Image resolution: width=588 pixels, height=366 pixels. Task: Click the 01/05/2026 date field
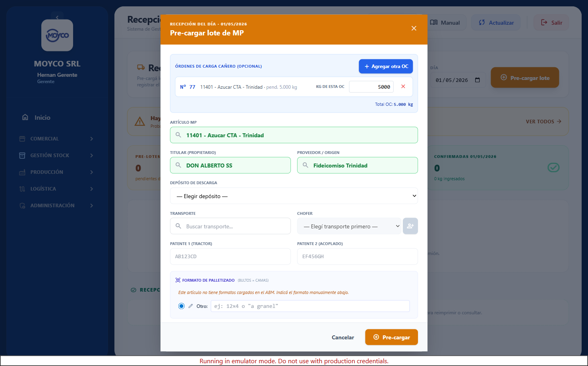[458, 80]
